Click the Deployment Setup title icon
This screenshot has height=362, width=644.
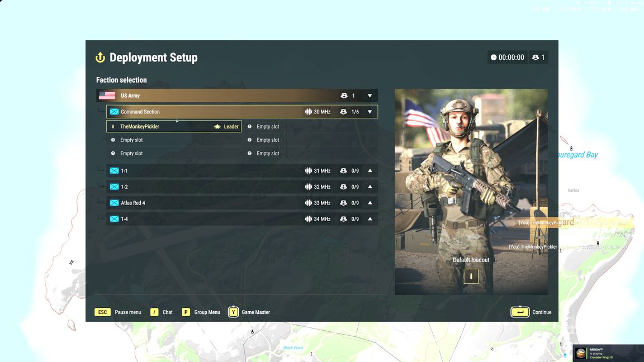click(x=101, y=58)
